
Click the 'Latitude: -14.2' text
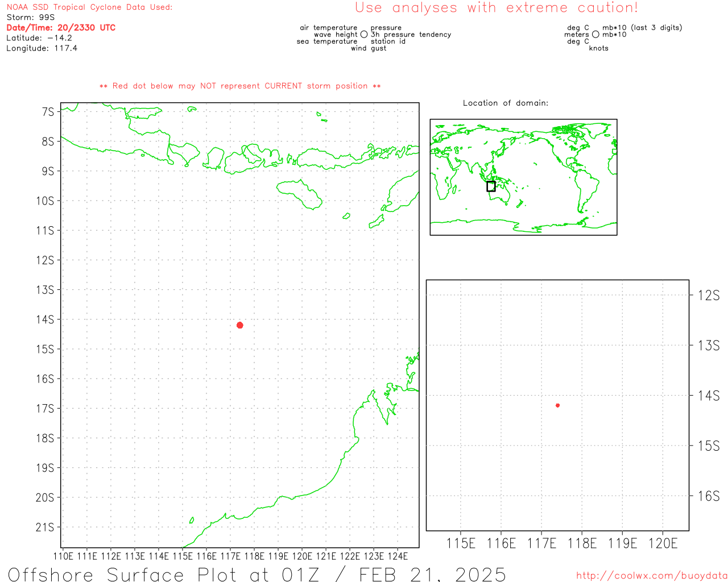click(39, 38)
